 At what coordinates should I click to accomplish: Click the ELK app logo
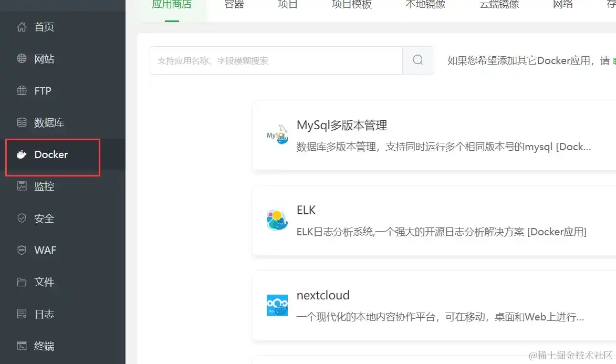(277, 220)
